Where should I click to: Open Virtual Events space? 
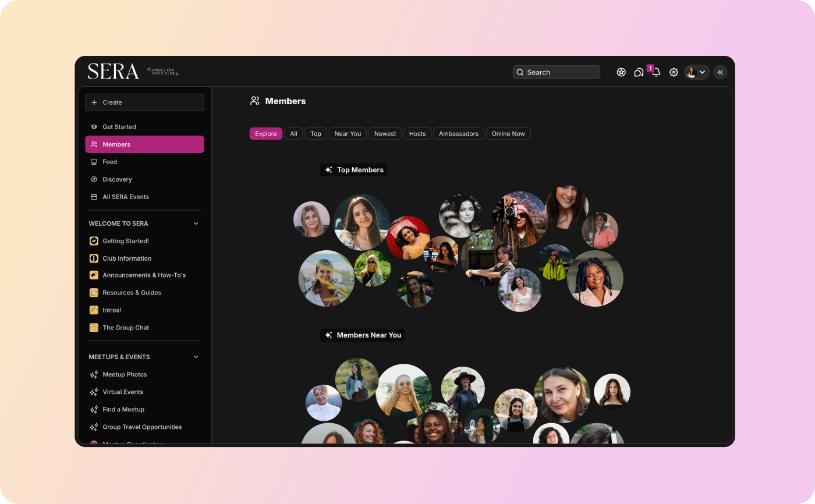[144, 392]
